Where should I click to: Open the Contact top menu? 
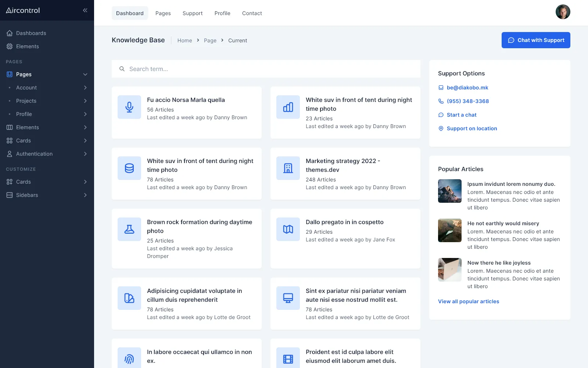coord(252,13)
